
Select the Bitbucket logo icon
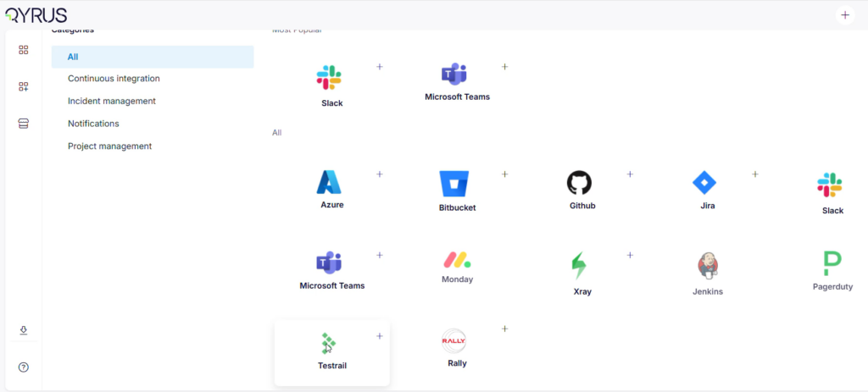453,184
